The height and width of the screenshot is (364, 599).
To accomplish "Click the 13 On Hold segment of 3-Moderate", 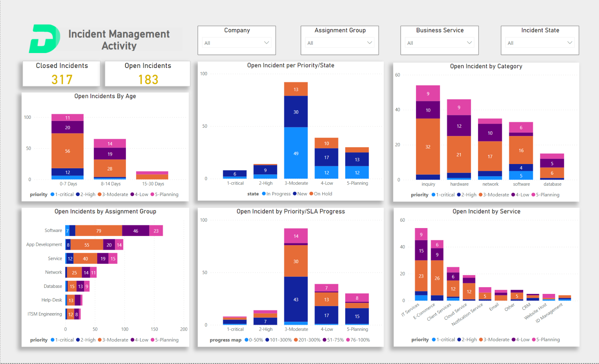I will pyautogui.click(x=296, y=89).
